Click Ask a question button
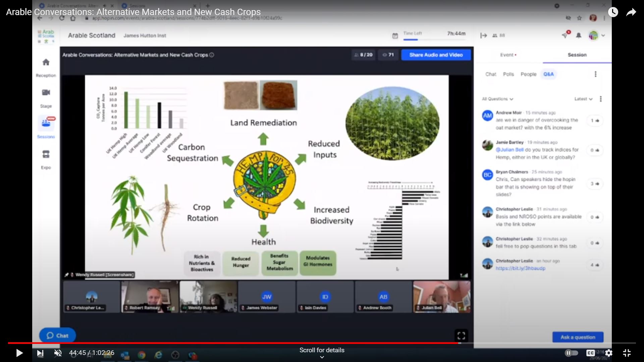Viewport: 644px width, 362px height. [578, 337]
